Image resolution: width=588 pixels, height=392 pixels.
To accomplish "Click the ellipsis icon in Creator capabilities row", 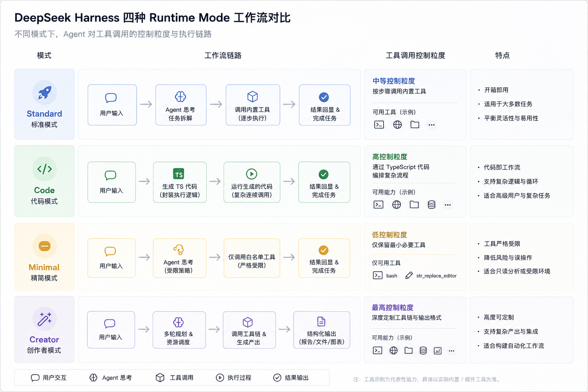I will 452,351.
